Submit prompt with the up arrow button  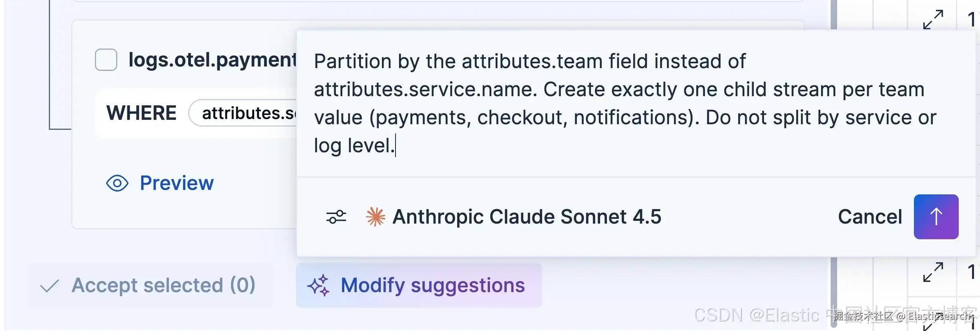(x=936, y=217)
